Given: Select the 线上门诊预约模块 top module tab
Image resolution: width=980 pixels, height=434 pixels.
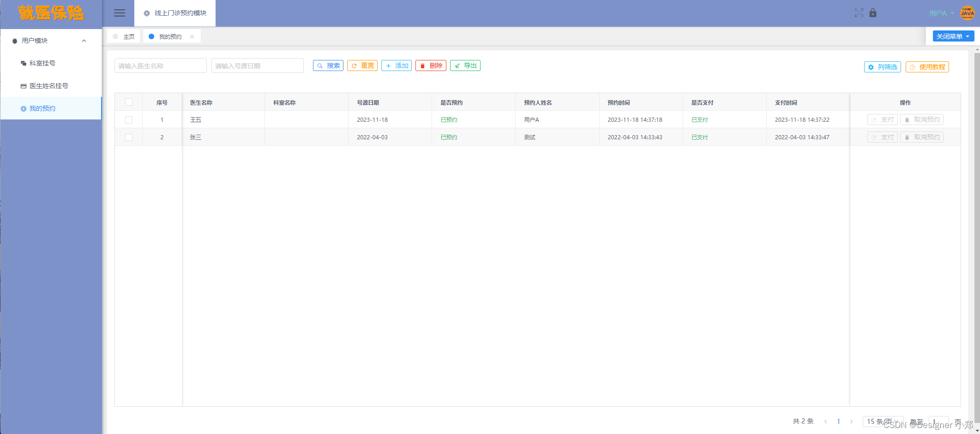Looking at the screenshot, I should pyautogui.click(x=175, y=13).
